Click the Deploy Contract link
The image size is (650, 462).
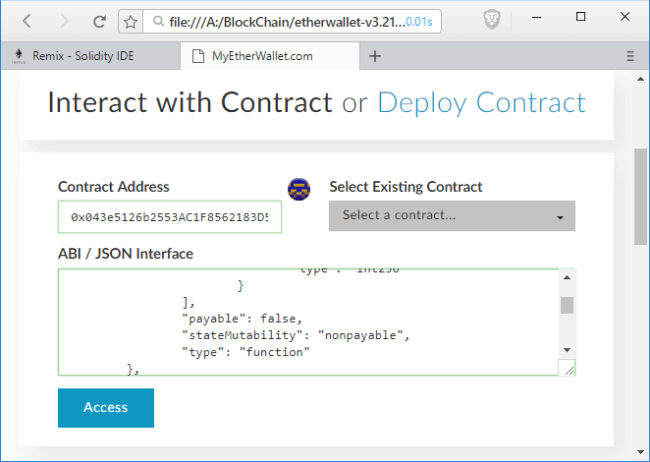(x=481, y=102)
